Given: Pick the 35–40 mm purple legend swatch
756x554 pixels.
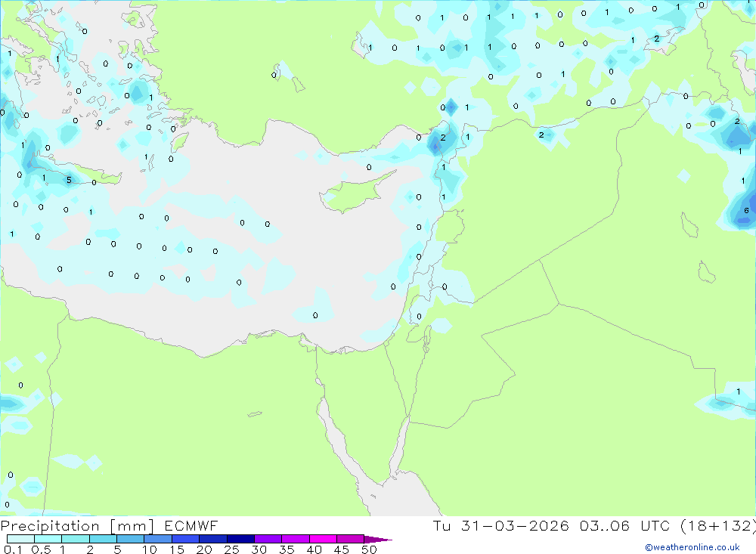Looking at the screenshot, I should point(295,539).
